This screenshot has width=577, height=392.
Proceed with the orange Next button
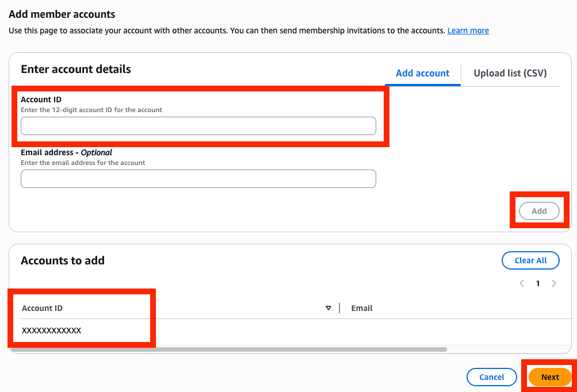click(549, 377)
